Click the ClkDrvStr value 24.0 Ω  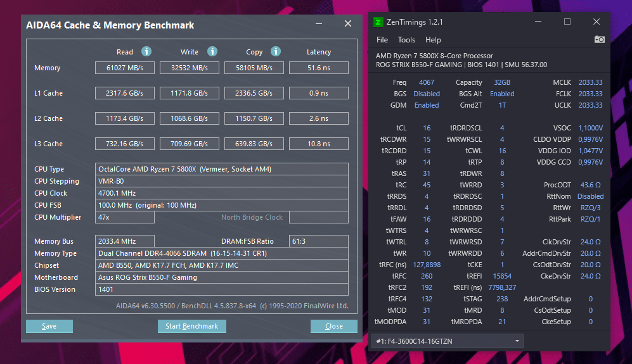coord(591,242)
